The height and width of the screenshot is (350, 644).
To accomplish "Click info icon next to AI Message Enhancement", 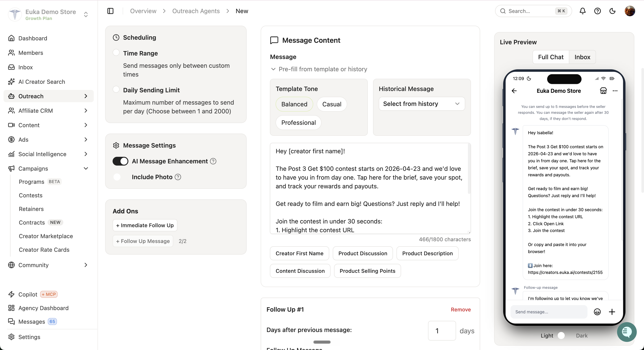I will (213, 161).
